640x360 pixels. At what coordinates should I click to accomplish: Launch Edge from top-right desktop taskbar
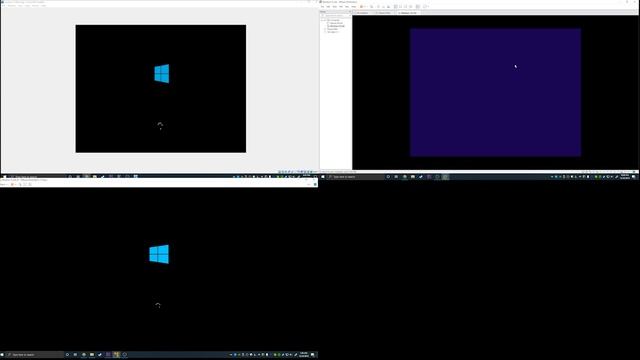pos(404,177)
